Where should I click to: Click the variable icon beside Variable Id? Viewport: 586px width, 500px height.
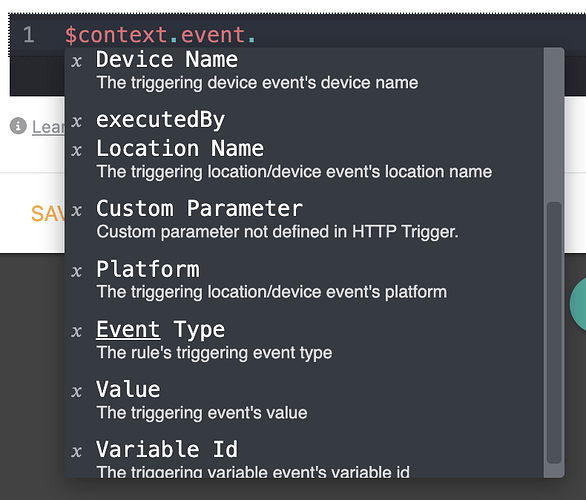click(x=77, y=452)
